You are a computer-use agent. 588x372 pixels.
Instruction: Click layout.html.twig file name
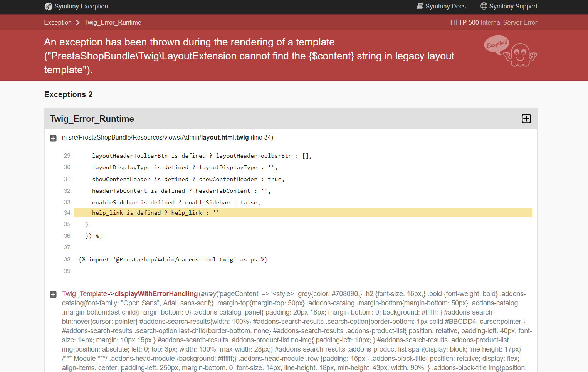pos(225,138)
